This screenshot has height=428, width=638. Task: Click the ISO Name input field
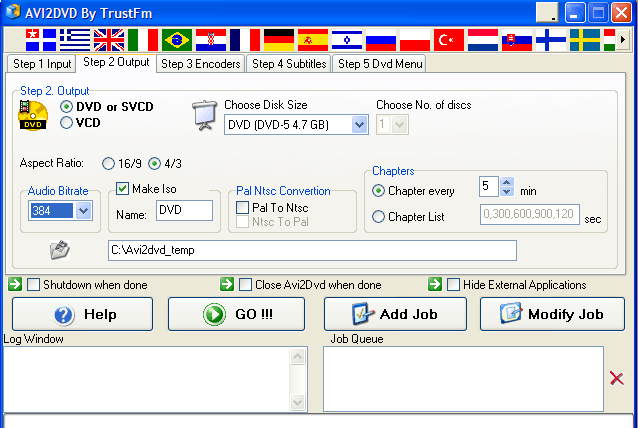click(x=184, y=210)
